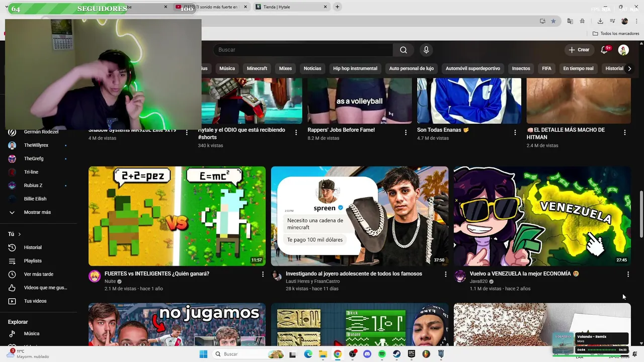Open options for EL DETALLE MÁS MACHO short
The width and height of the screenshot is (644, 362).
coord(625,132)
